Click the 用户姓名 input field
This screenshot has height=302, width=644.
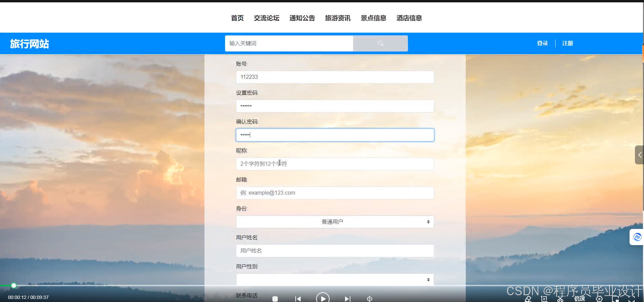(335, 251)
